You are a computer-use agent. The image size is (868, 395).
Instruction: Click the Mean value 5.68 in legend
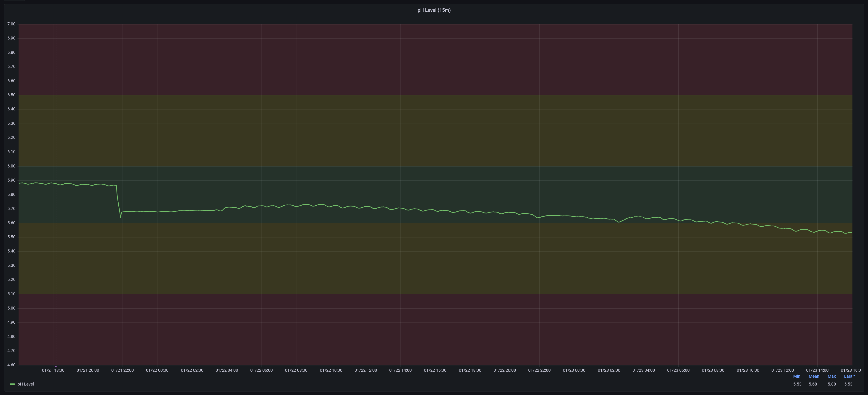click(x=813, y=384)
